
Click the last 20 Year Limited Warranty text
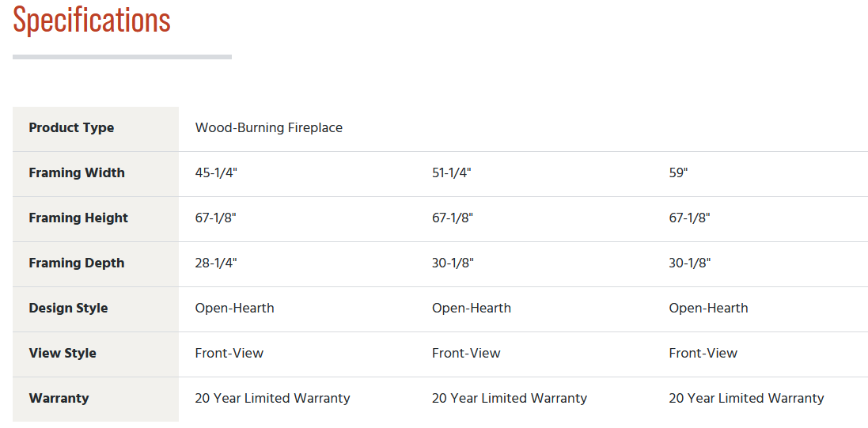746,398
